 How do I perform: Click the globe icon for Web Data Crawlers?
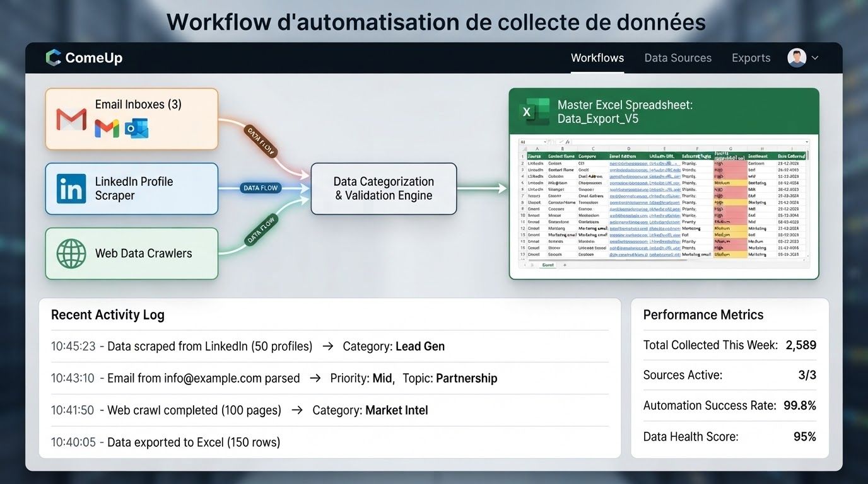71,253
